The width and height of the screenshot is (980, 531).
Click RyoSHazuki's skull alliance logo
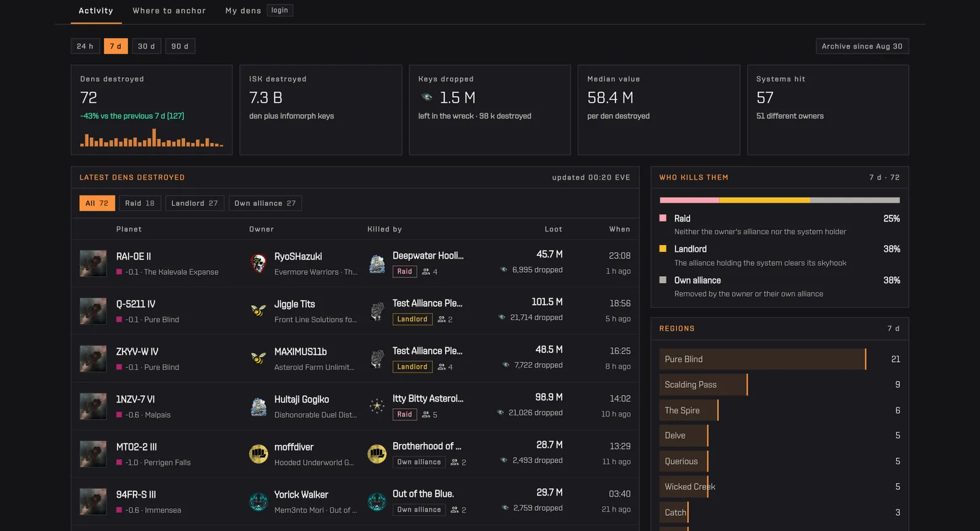click(x=258, y=263)
